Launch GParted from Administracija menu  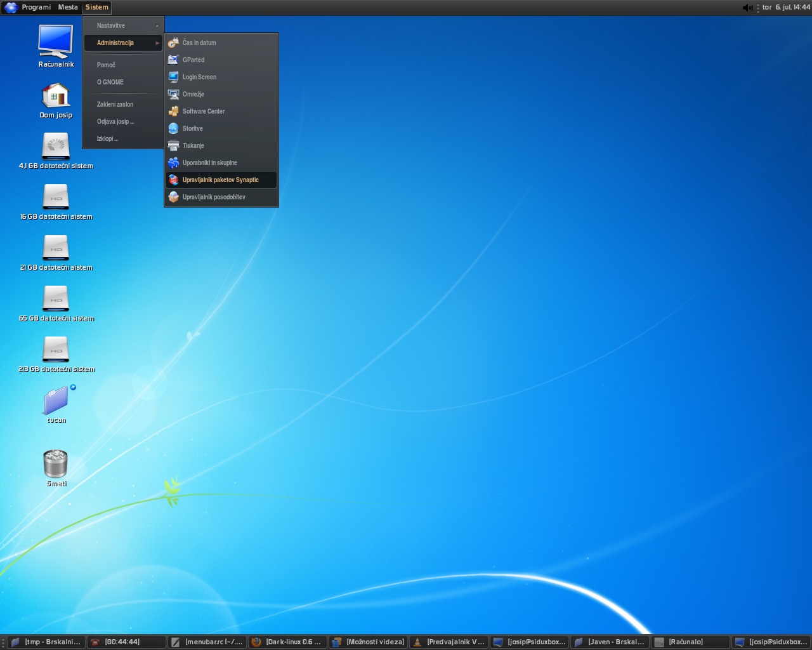[221, 60]
